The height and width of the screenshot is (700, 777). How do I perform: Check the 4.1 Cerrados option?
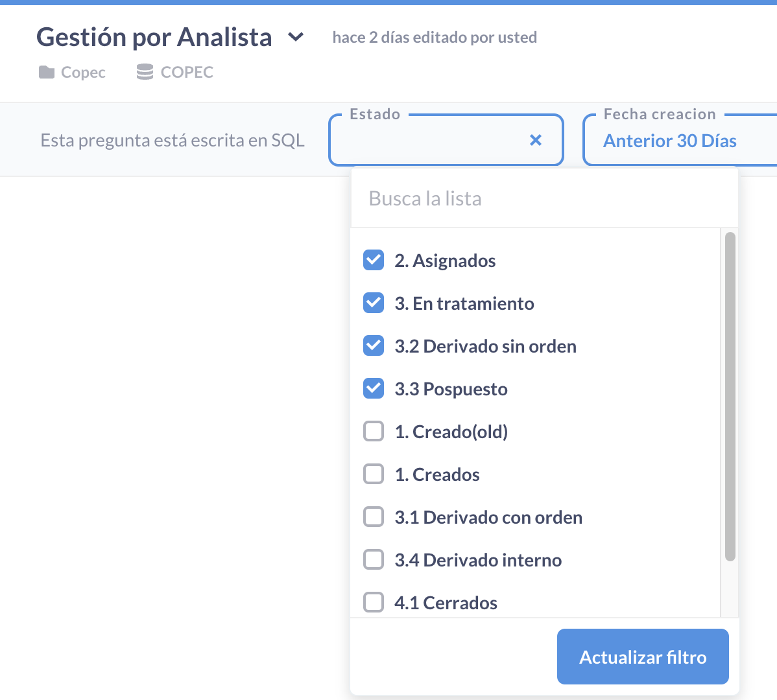click(374, 602)
